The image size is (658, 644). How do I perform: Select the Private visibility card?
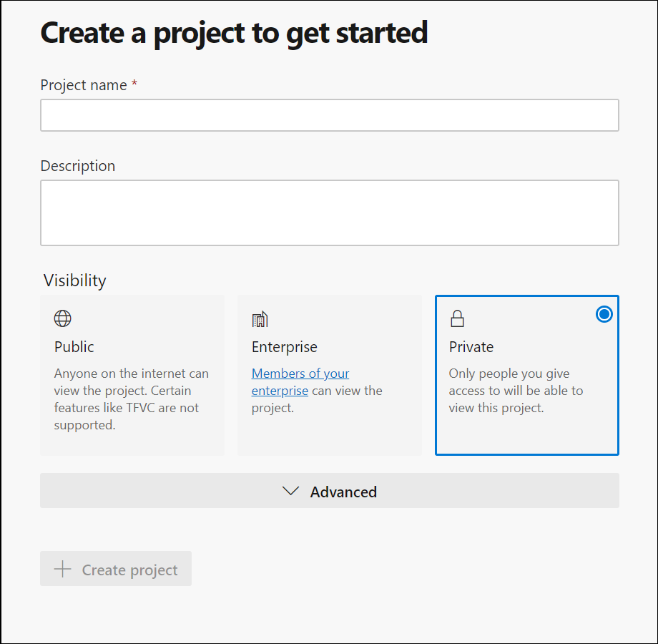527,376
